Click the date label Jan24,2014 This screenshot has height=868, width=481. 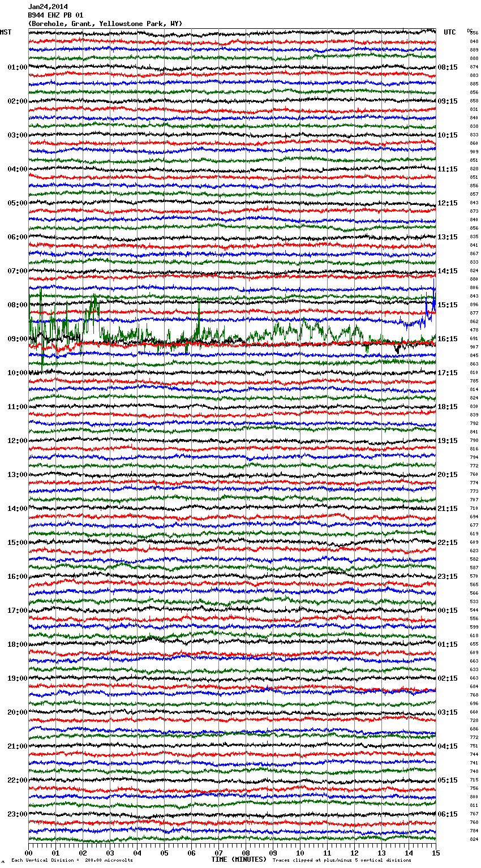pos(48,7)
